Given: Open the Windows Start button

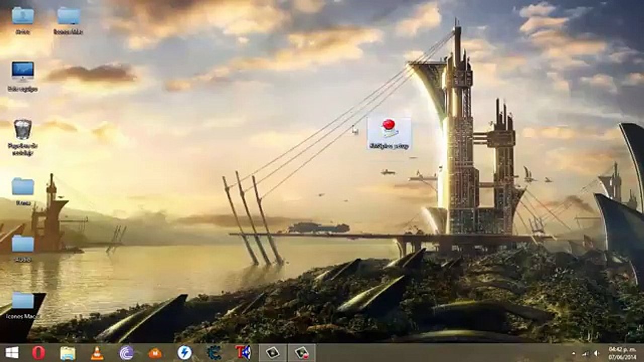Looking at the screenshot, I should coord(12,353).
